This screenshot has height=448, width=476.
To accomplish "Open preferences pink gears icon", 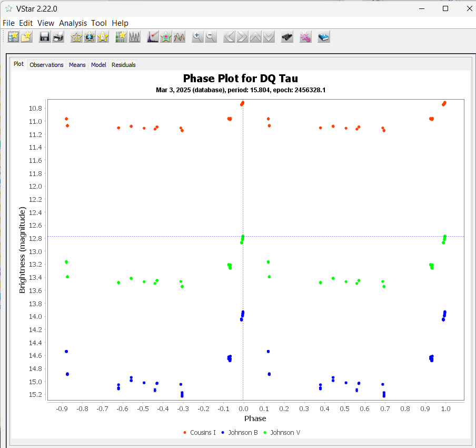I will 305,37.
